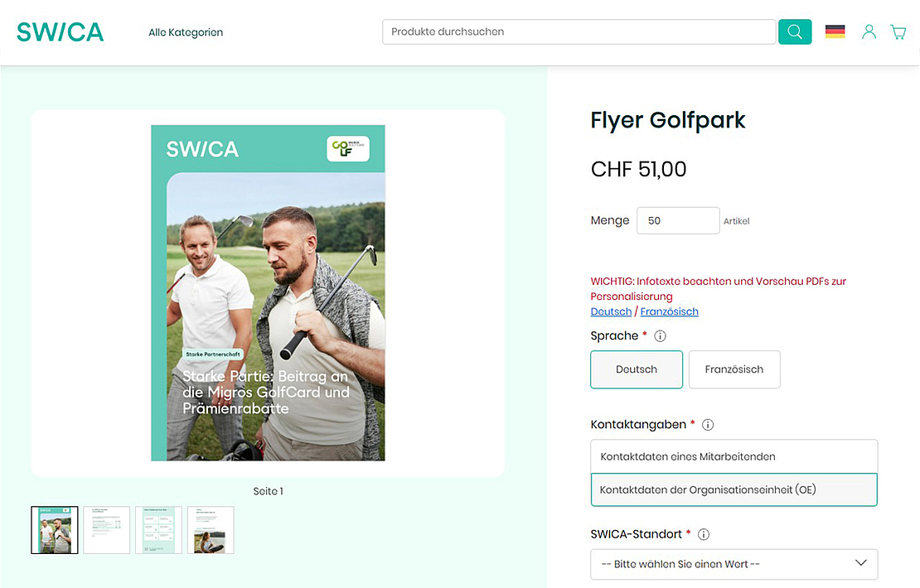Open the user account icon
This screenshot has height=588, width=920.
coord(869,31)
